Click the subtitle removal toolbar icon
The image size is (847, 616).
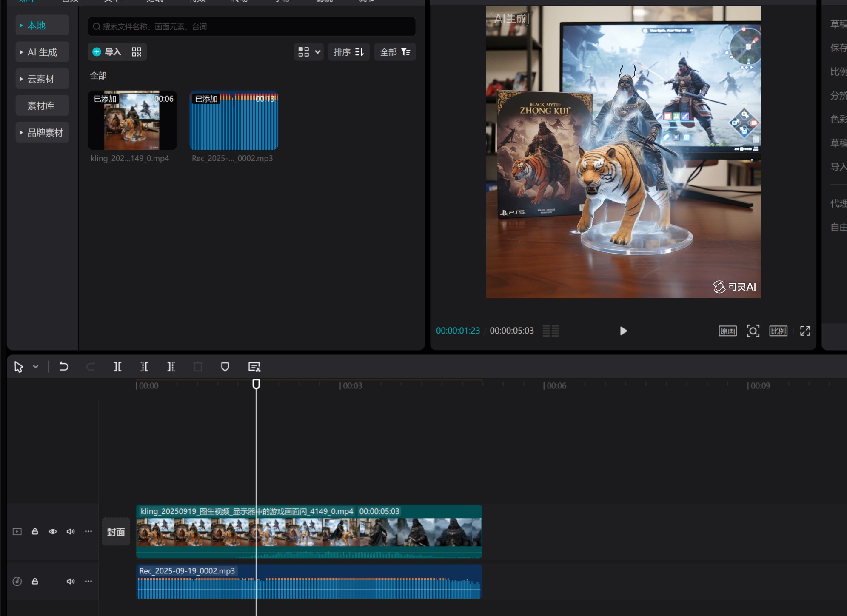coord(254,367)
